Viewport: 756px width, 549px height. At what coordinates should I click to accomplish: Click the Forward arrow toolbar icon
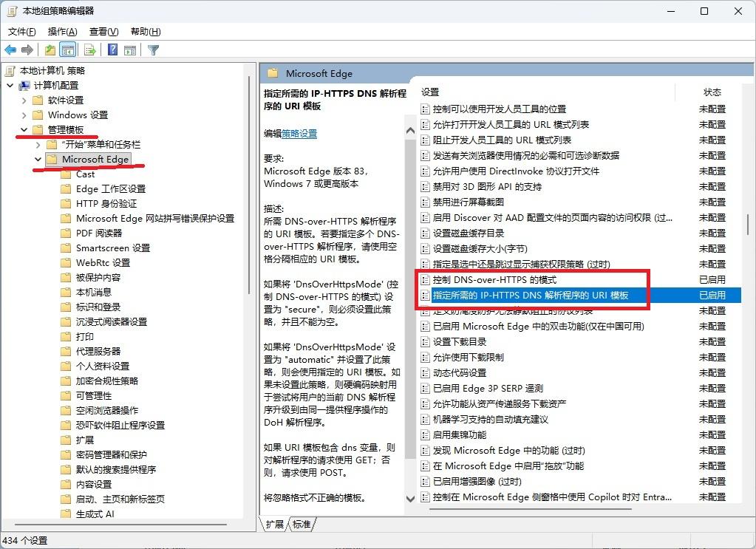point(27,50)
